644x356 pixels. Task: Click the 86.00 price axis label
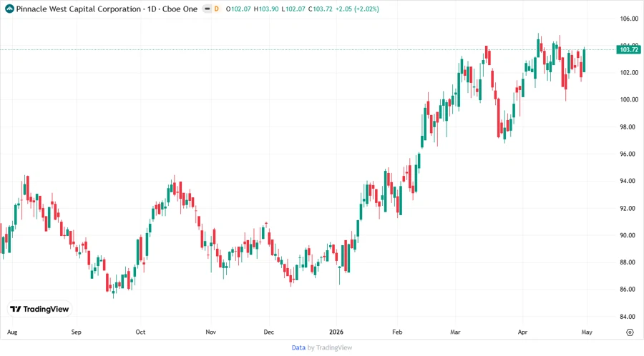629,289
